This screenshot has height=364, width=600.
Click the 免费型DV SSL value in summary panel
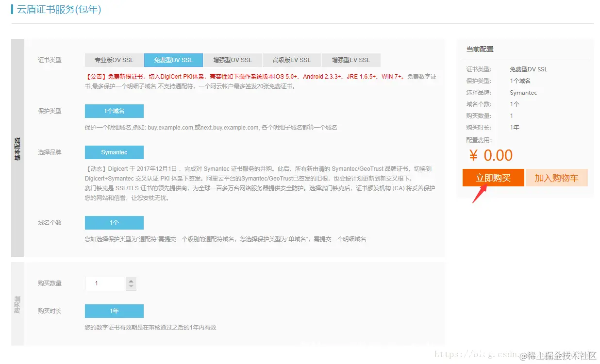tap(529, 69)
